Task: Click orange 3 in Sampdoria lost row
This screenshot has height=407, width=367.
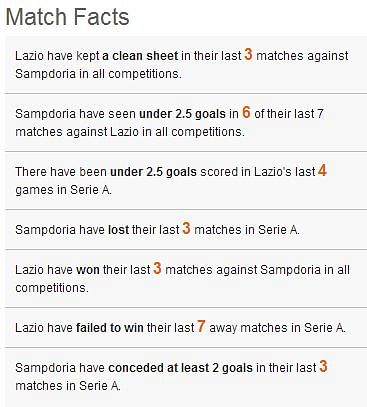Action: [x=186, y=228]
